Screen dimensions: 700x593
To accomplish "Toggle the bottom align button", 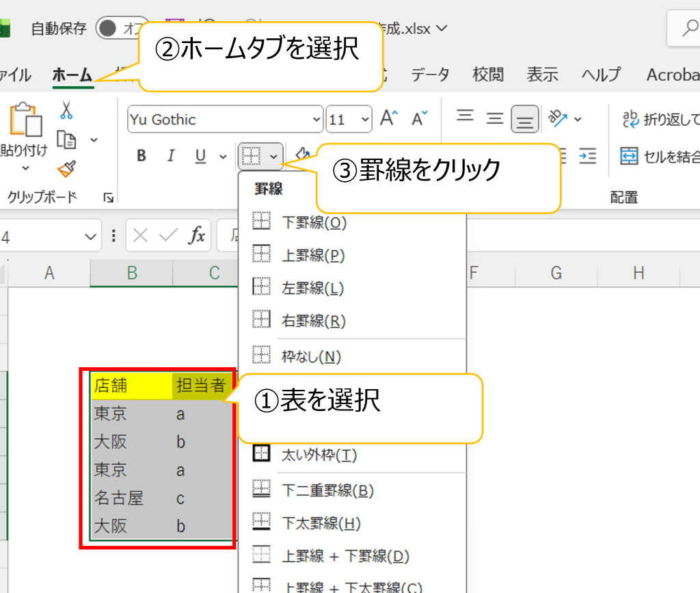I will tap(525, 119).
